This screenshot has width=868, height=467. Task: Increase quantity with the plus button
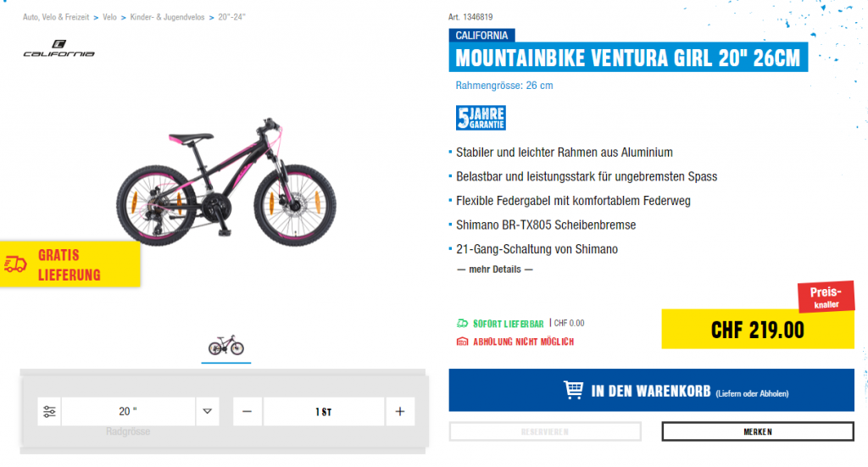click(x=400, y=412)
